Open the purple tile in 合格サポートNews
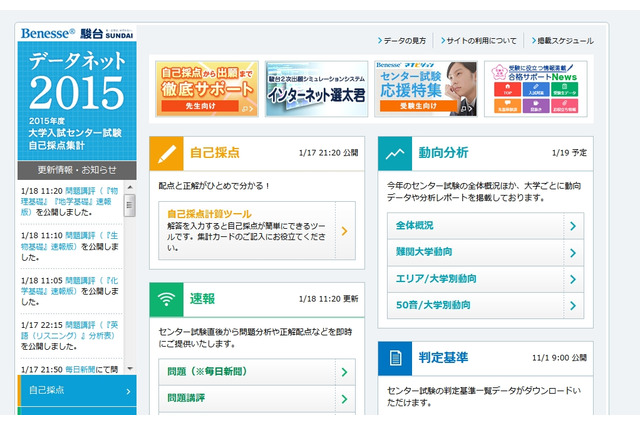This screenshot has width=640, height=426. click(x=536, y=106)
